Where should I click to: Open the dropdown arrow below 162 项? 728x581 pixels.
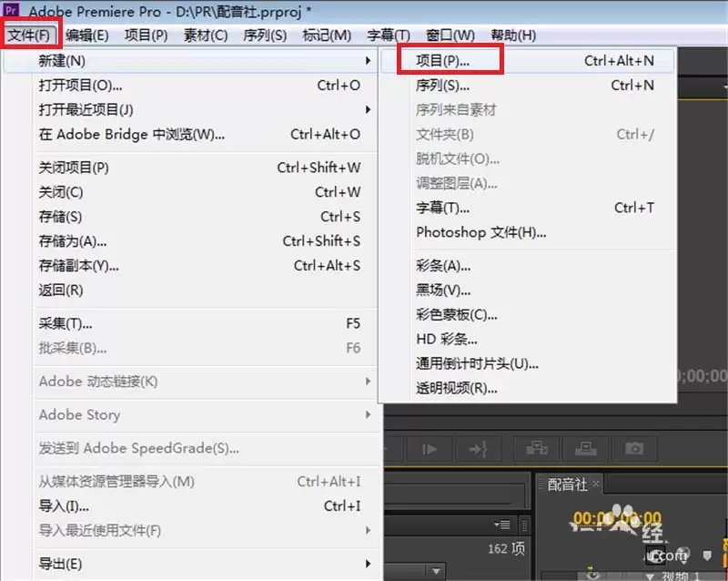[x=436, y=571]
